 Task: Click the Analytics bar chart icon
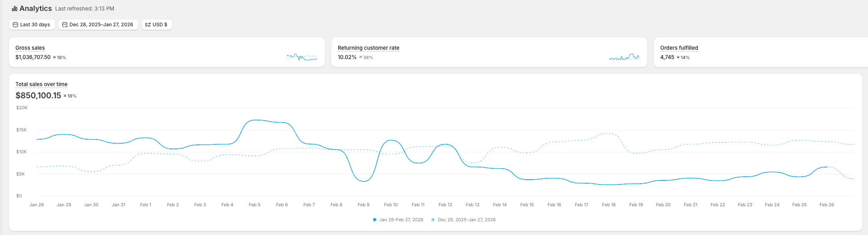tap(15, 8)
